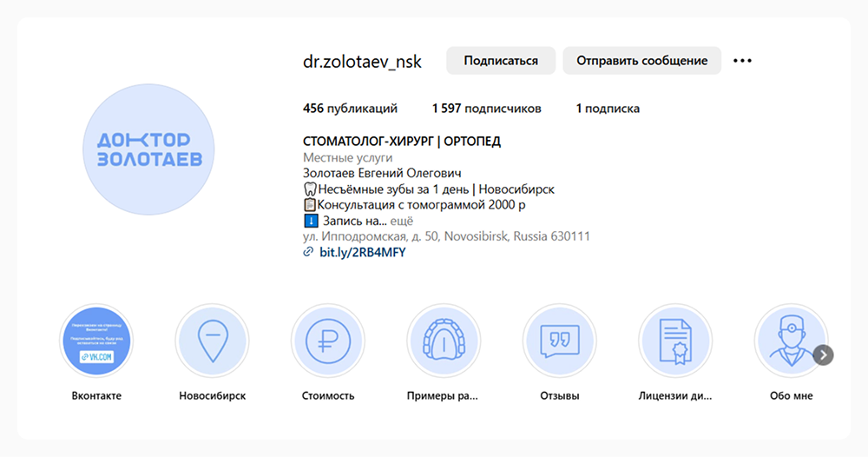Open the Отзывы quote bubble highlight
Image resolution: width=868 pixels, height=457 pixels.
point(559,341)
